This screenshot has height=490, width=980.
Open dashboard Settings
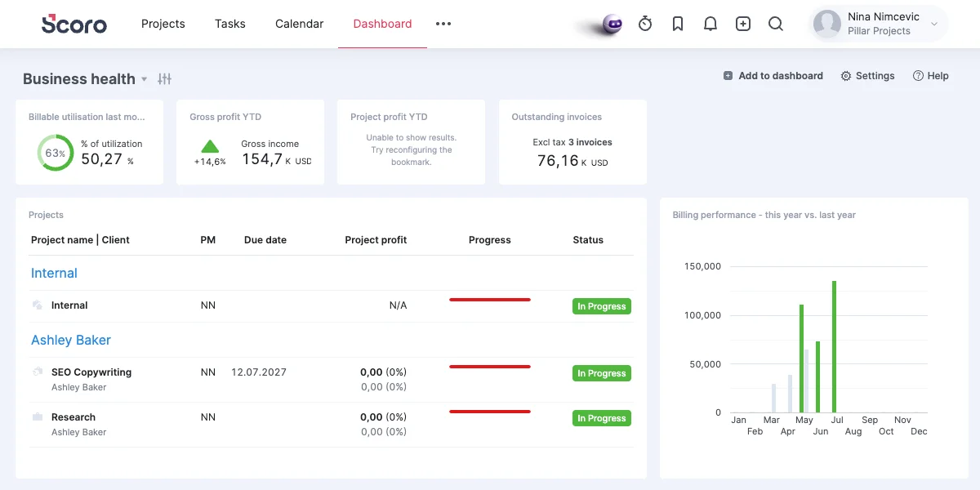867,76
